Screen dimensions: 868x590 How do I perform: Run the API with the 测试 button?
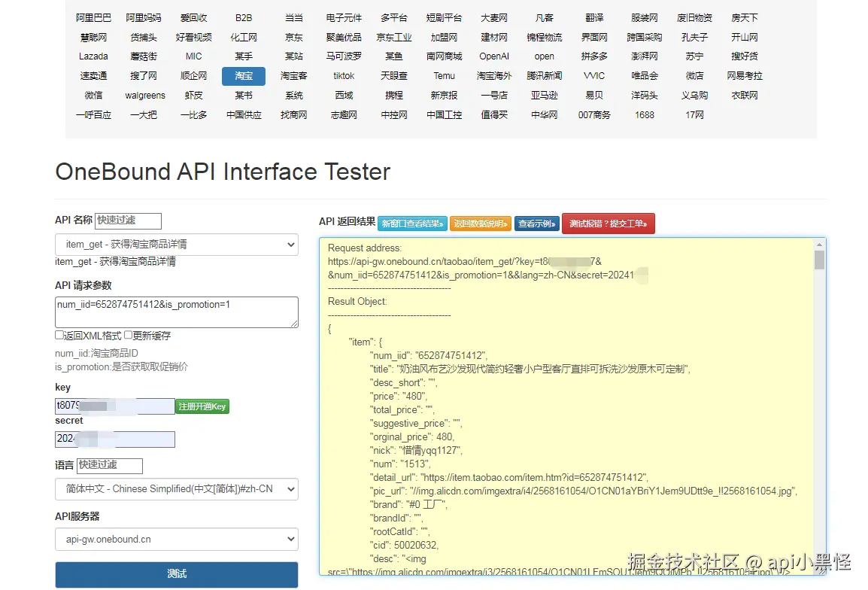point(177,574)
